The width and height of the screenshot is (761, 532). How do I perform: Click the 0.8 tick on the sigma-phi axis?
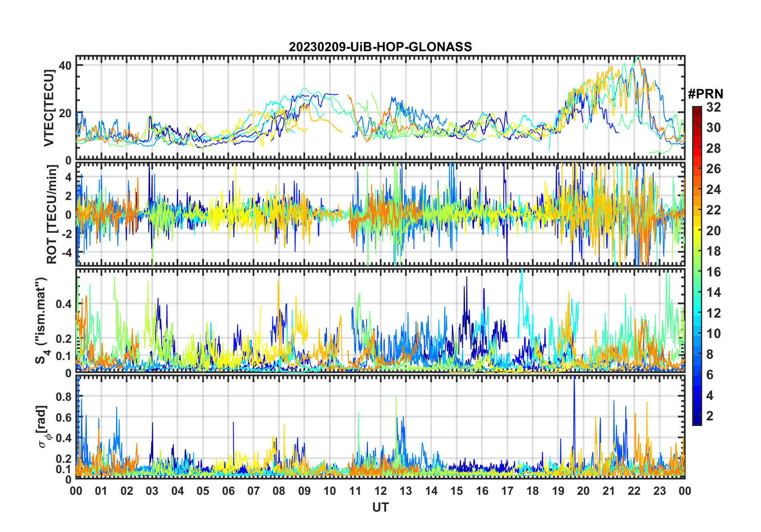[64, 397]
